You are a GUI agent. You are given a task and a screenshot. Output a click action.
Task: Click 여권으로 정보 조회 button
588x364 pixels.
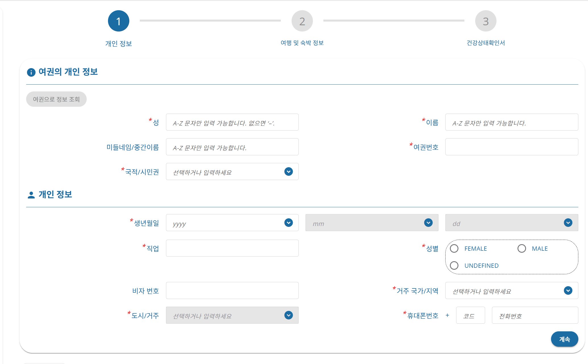tap(56, 99)
